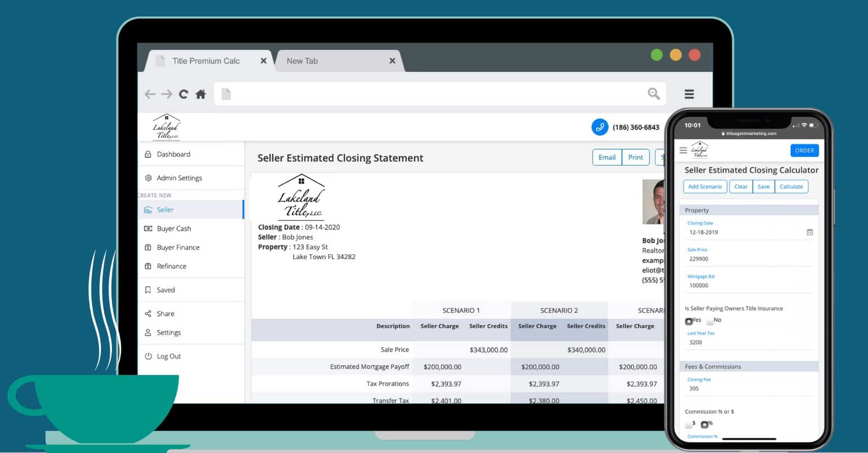Click the Fees & Commissions section header
The image size is (868, 453).
pyautogui.click(x=749, y=366)
